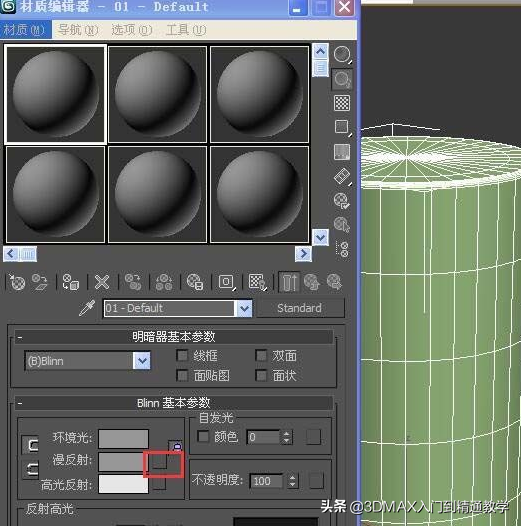521x526 pixels.
Task: Click the 不透明度 map button
Action: point(316,480)
